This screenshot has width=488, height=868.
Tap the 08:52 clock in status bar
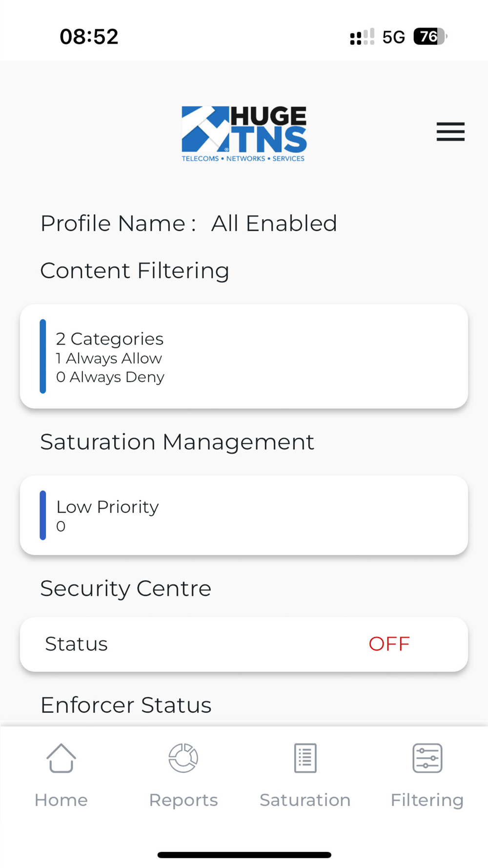pos(89,37)
